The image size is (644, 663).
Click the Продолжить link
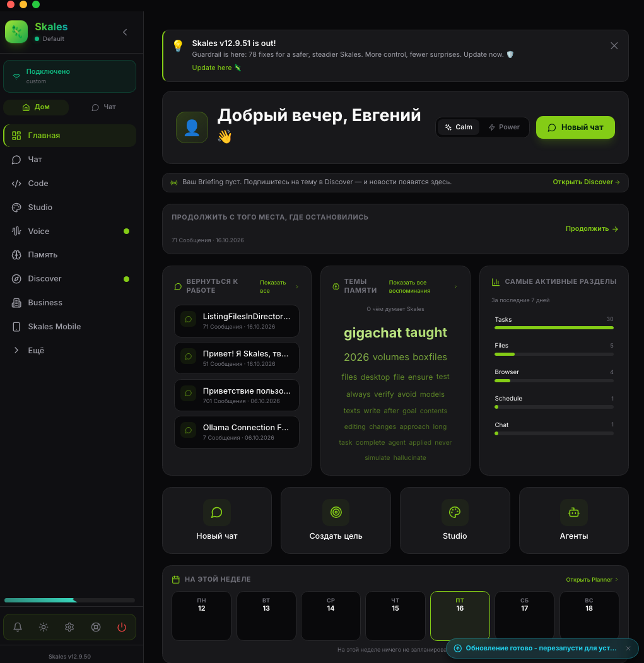[592, 229]
